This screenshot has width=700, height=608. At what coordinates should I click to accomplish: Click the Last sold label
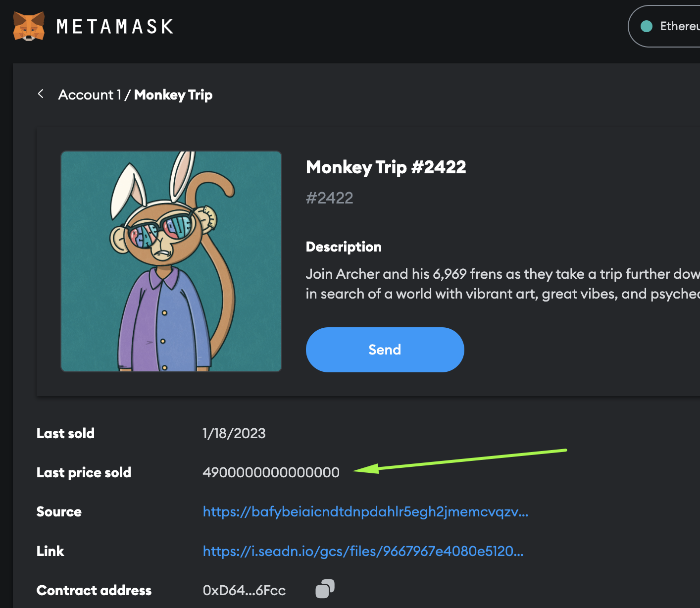[x=65, y=433]
